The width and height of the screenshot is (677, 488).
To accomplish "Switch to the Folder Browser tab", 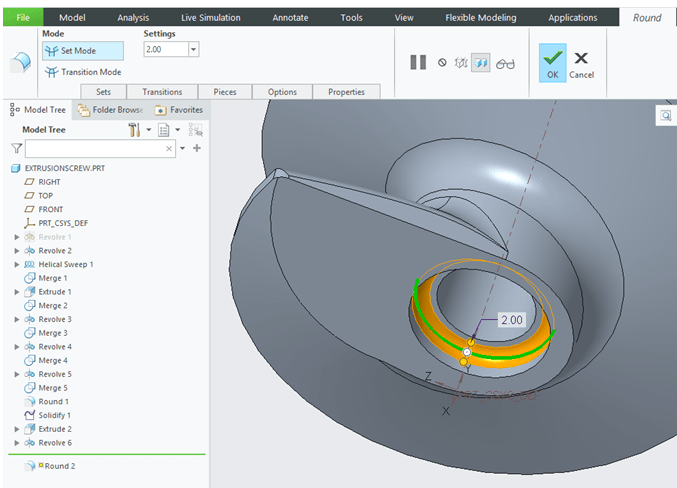I will [111, 110].
